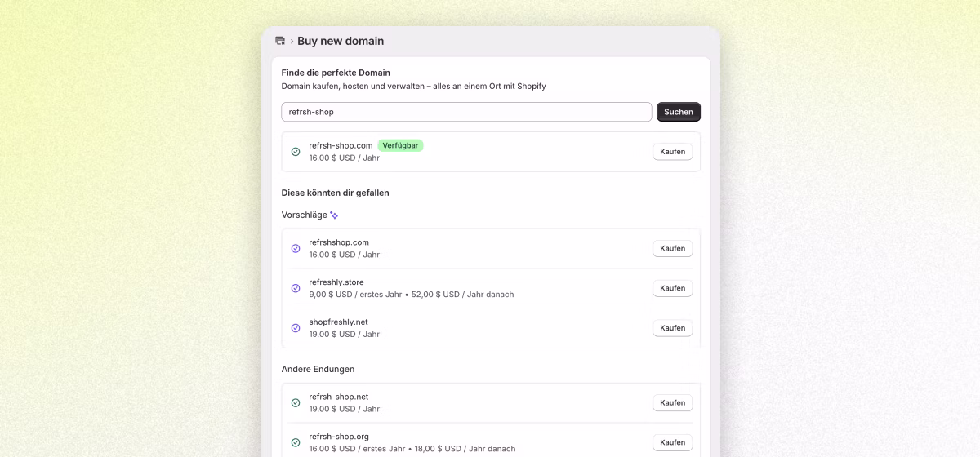Click the domains store icon in breadcrumb

[x=280, y=41]
